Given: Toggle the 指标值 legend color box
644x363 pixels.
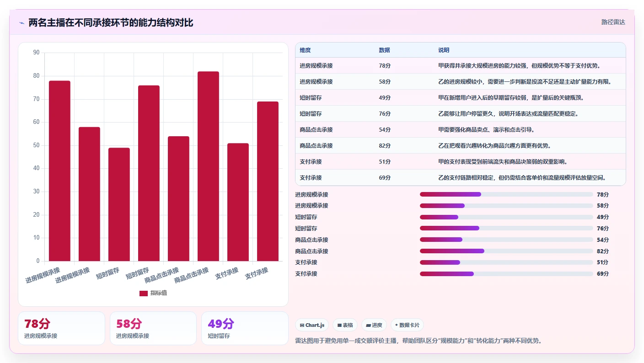Looking at the screenshot, I should point(144,293).
